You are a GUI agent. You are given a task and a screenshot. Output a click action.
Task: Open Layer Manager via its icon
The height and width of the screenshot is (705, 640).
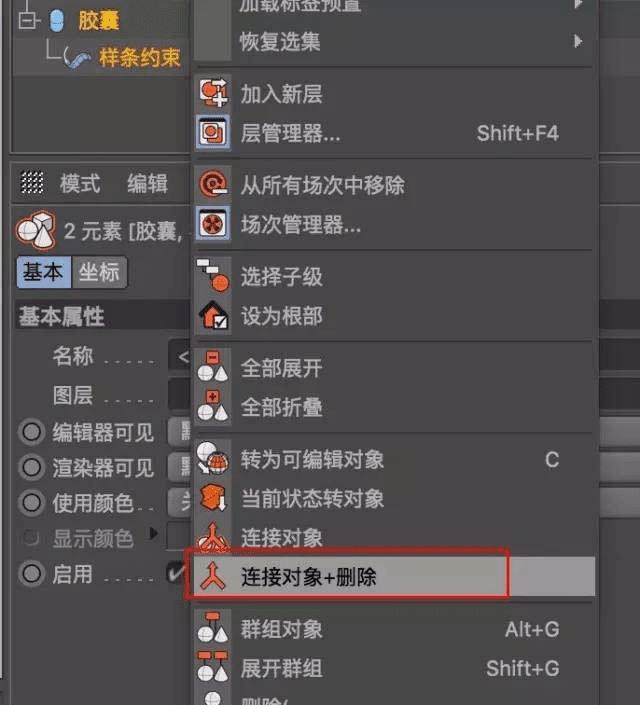(x=214, y=133)
